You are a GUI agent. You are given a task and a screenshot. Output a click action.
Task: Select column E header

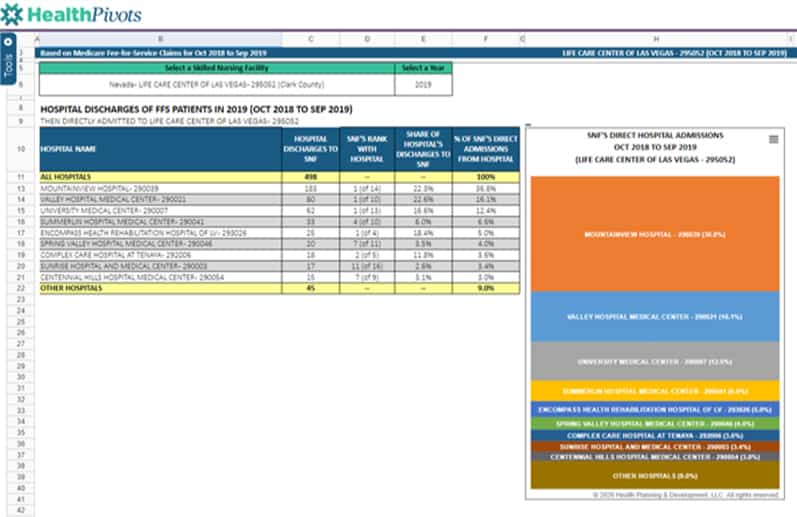point(423,39)
